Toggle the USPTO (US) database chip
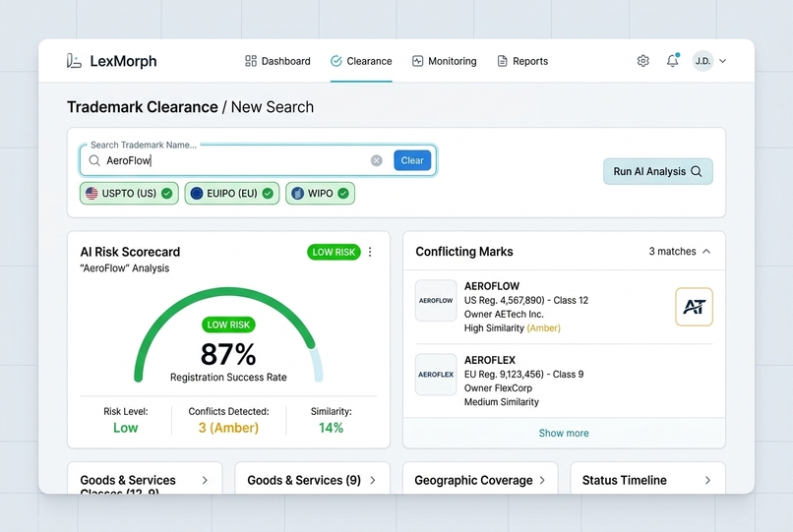 129,193
